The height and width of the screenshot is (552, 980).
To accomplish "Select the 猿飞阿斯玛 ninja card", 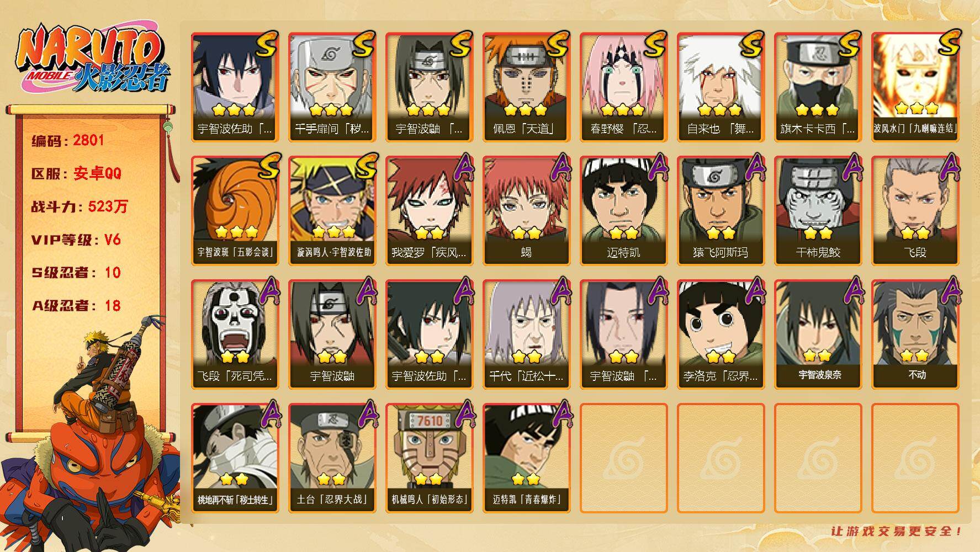I will tap(721, 210).
